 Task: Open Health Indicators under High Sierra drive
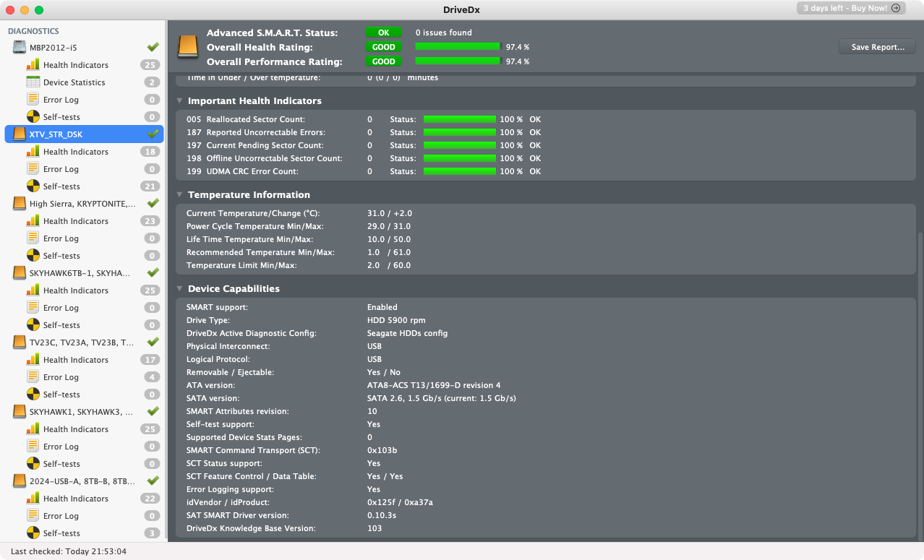[75, 221]
